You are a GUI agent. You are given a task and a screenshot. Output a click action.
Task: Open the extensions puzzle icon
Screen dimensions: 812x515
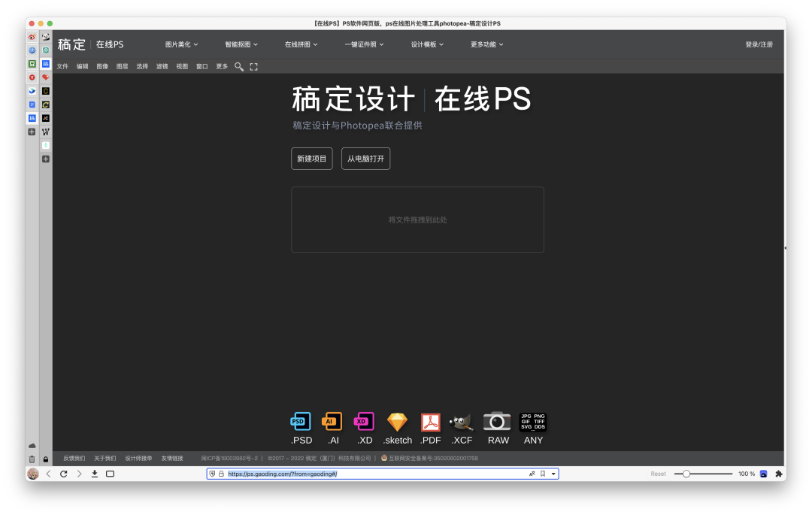pos(778,474)
